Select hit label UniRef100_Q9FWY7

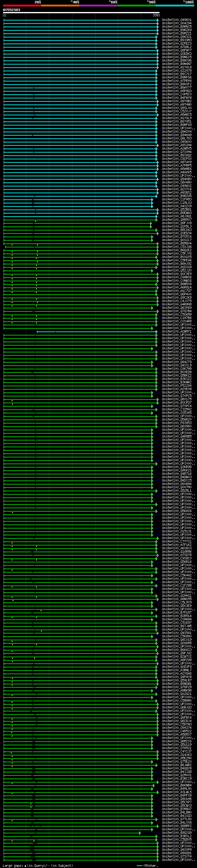click(176, 50)
